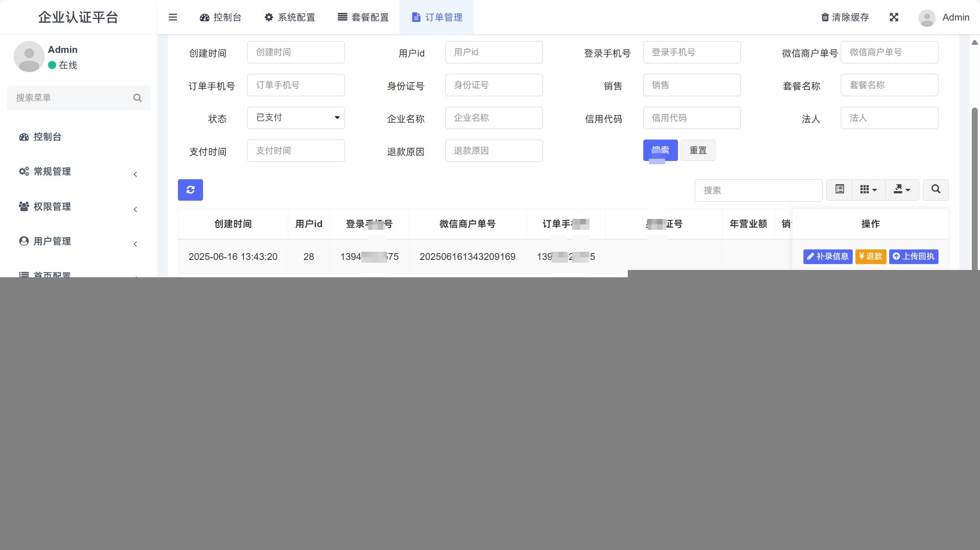
Task: Click the vertical page scrollbar
Action: 975,182
